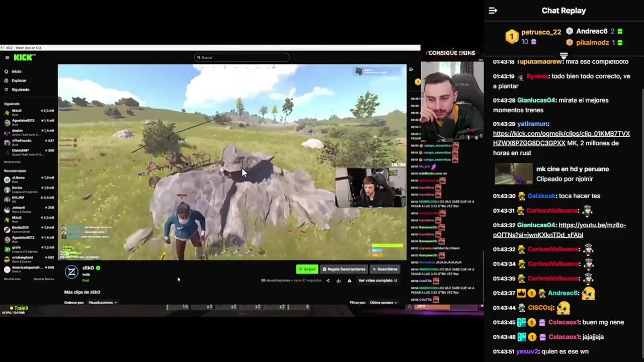Image resolution: width=644 pixels, height=362 pixels.
Task: Open Kerios recommended channel
Action: pyautogui.click(x=29, y=189)
